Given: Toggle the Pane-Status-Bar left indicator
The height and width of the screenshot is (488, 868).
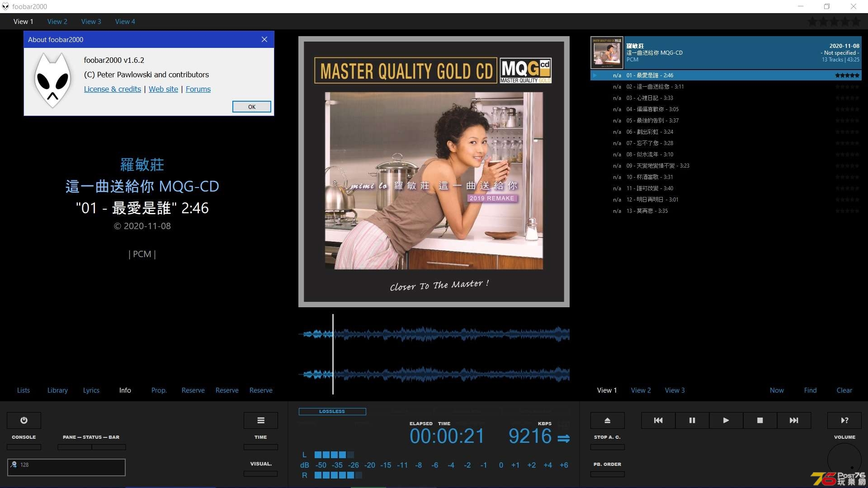Looking at the screenshot, I should click(x=75, y=447).
